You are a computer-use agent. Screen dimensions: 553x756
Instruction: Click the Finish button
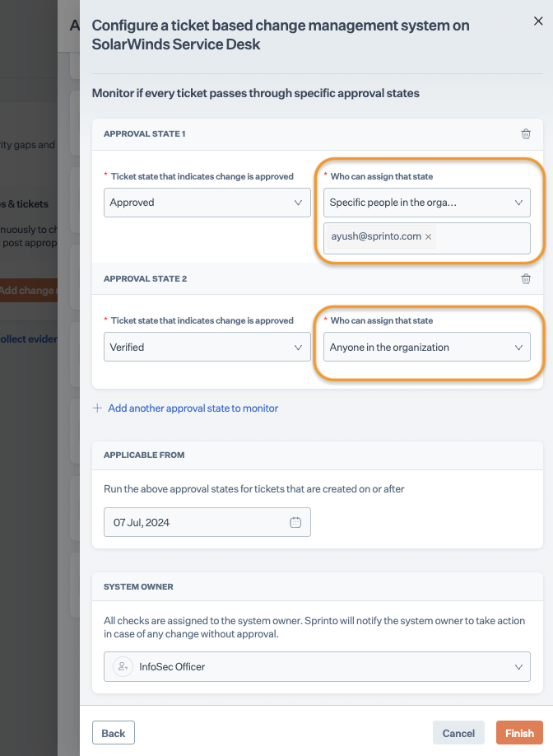pyautogui.click(x=519, y=733)
